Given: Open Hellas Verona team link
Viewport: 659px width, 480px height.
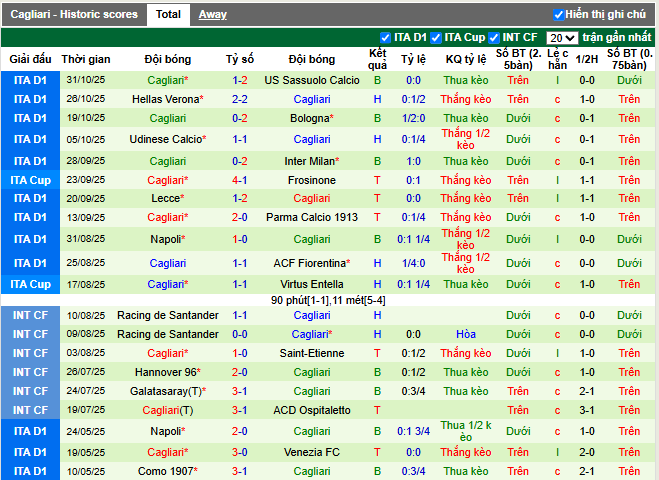Looking at the screenshot, I should 168,99.
